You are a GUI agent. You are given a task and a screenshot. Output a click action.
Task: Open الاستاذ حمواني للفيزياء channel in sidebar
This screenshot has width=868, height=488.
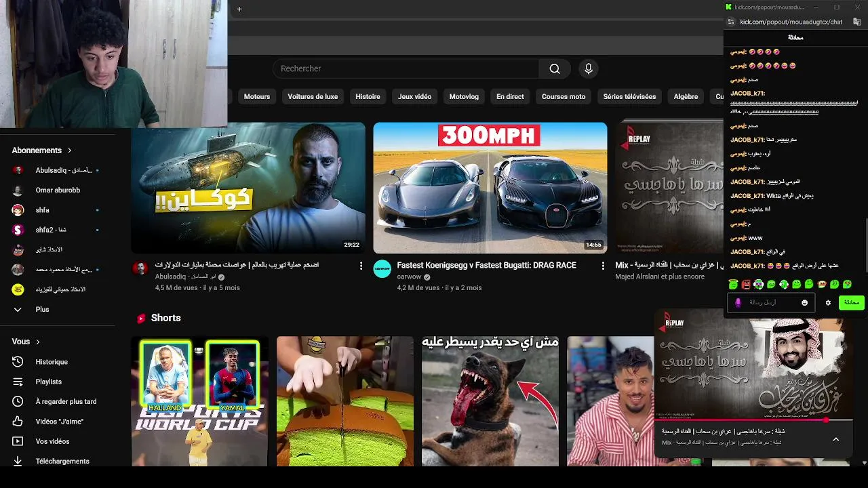point(60,289)
